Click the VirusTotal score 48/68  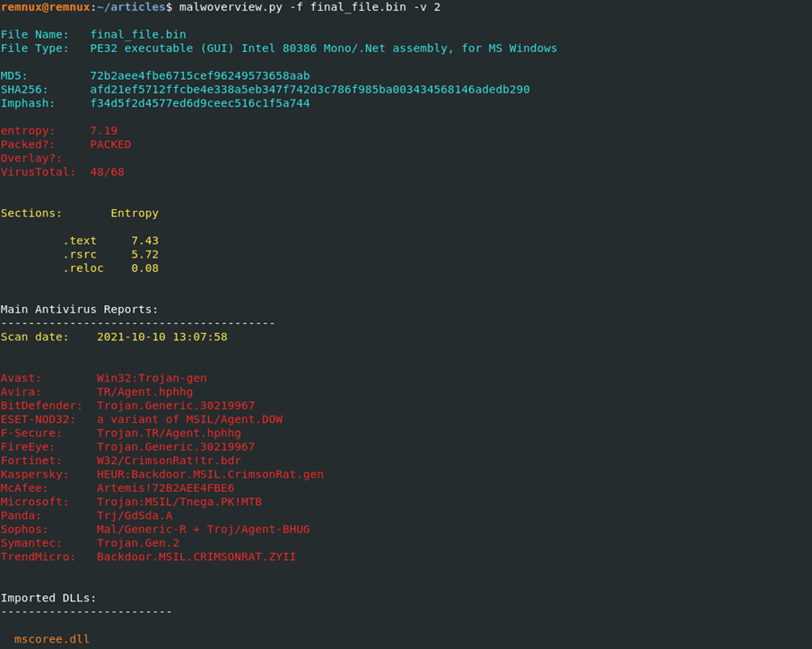click(x=107, y=171)
